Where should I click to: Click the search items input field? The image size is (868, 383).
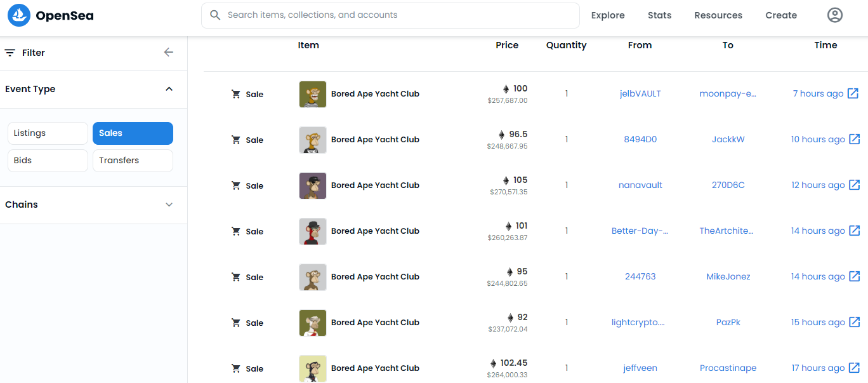point(390,15)
